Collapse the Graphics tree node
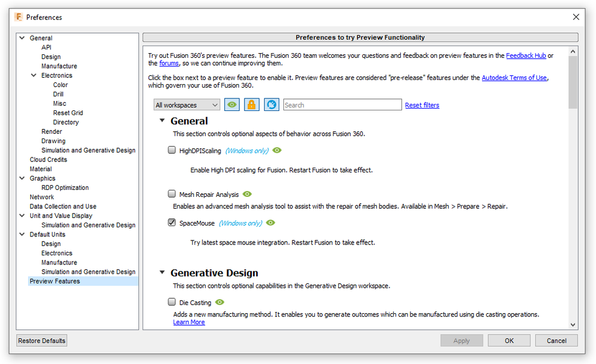Viewport: 596px width, 364px height. [22, 178]
